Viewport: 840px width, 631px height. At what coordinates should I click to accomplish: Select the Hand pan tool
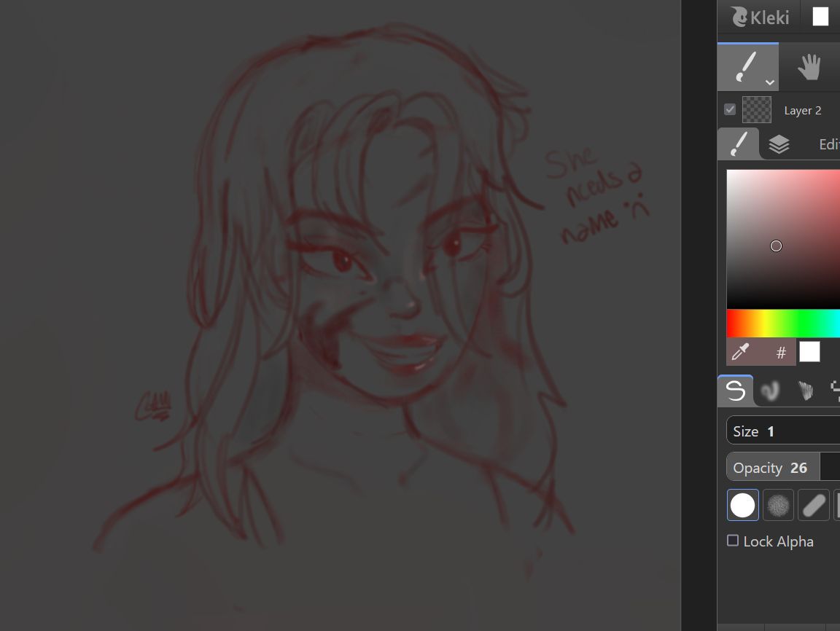[x=809, y=67]
